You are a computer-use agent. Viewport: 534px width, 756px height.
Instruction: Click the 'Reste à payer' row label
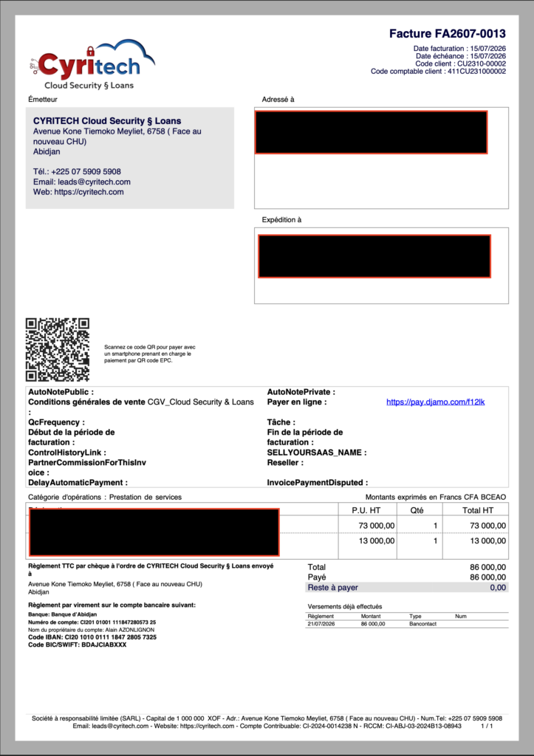pyautogui.click(x=333, y=587)
